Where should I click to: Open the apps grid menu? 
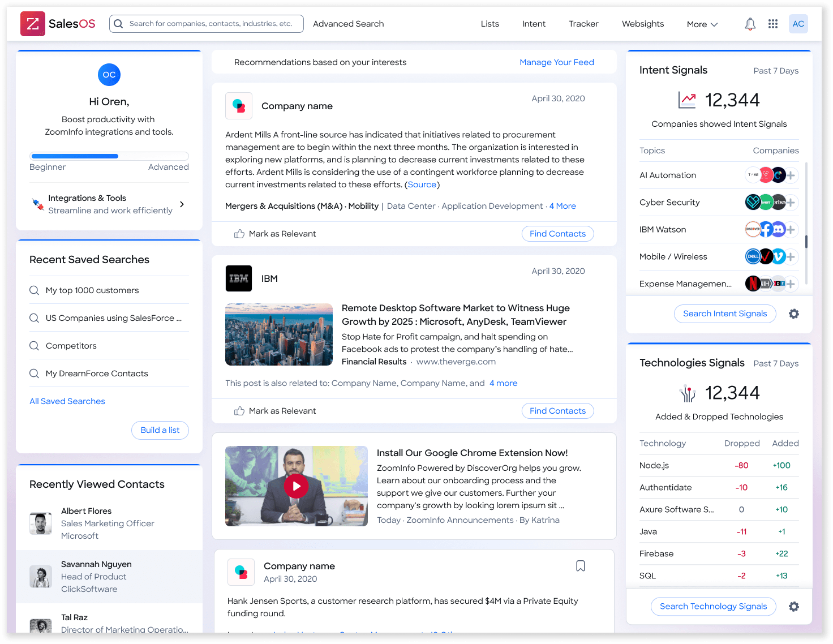tap(773, 24)
